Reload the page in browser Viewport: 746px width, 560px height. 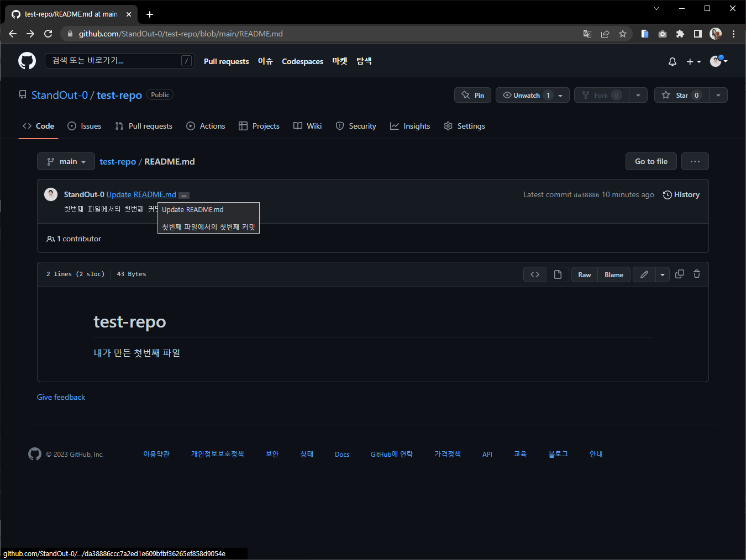48,34
